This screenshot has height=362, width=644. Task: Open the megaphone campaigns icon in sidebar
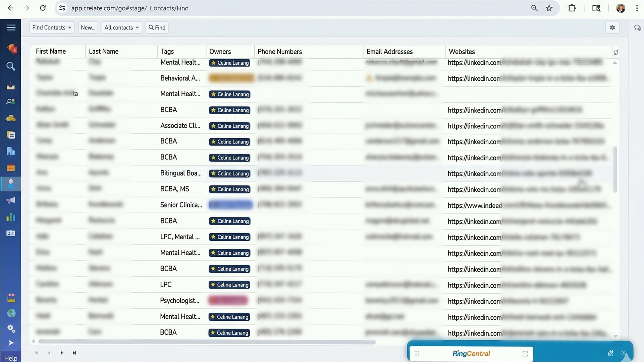coord(11,200)
